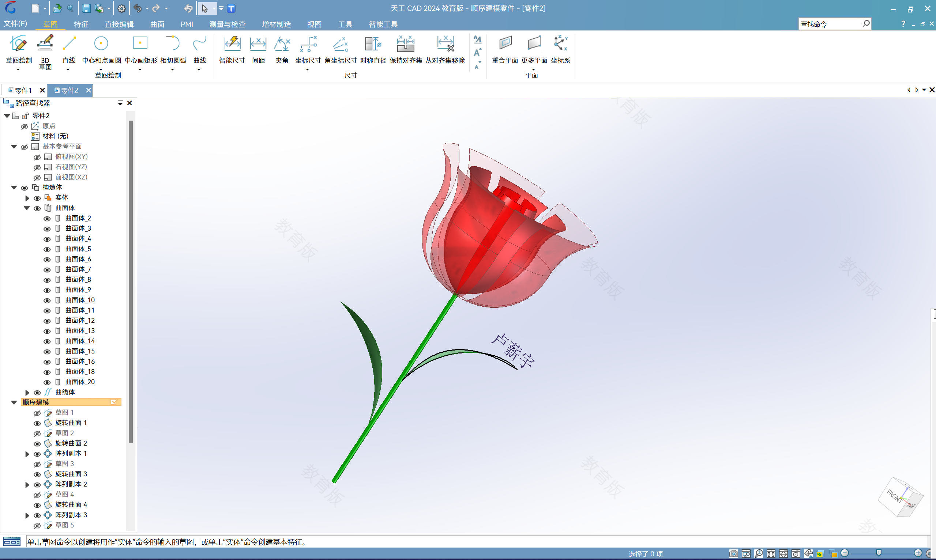Switch to the 零件1 document tab
Viewport: 936px width, 560px height.
[x=23, y=91]
